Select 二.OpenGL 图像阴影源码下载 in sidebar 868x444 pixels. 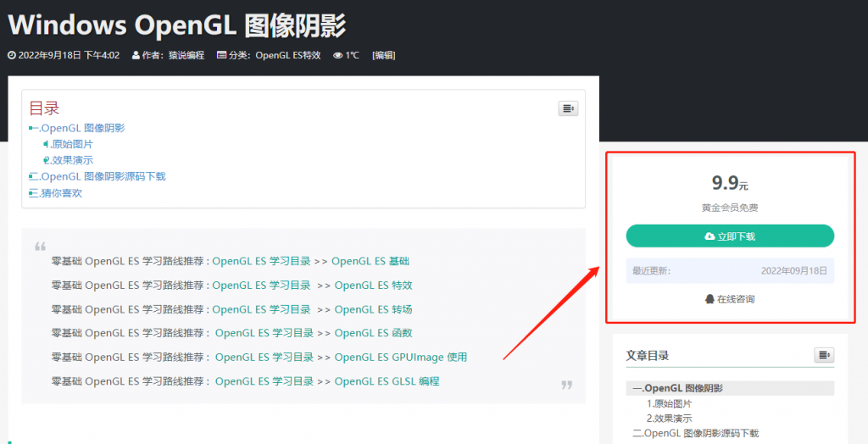[x=696, y=433]
